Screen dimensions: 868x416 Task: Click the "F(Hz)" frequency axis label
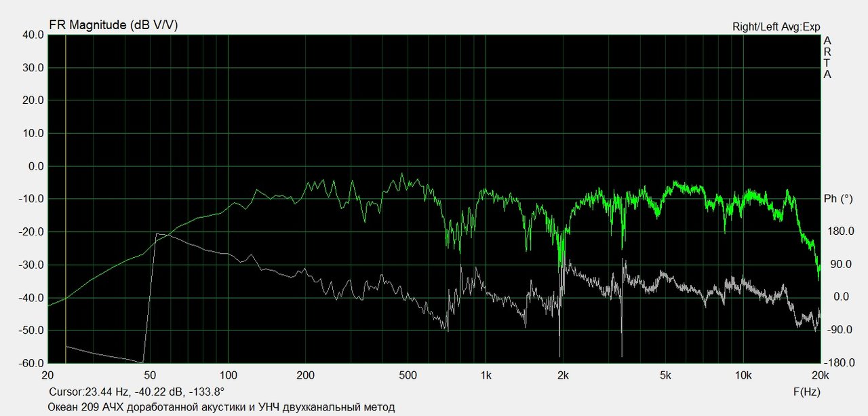click(807, 392)
